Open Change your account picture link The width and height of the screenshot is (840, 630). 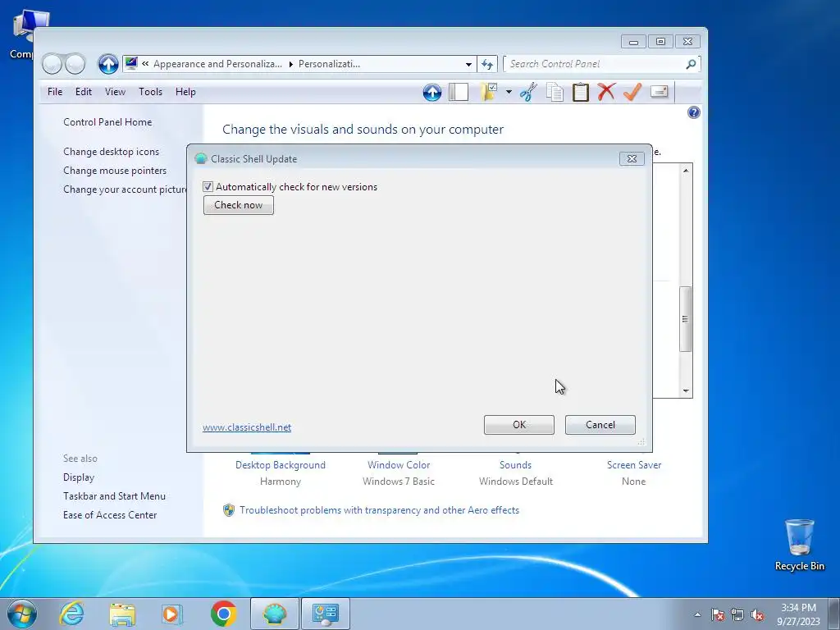click(125, 189)
